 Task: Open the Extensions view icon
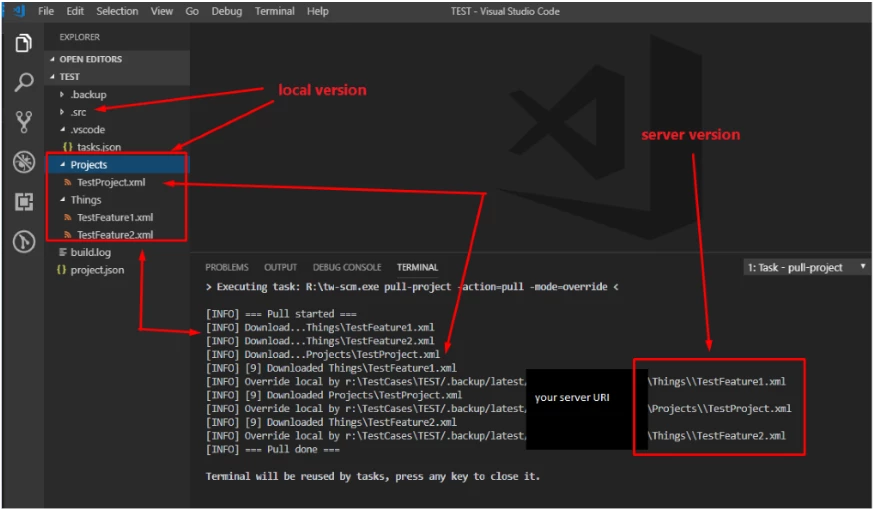coord(23,202)
